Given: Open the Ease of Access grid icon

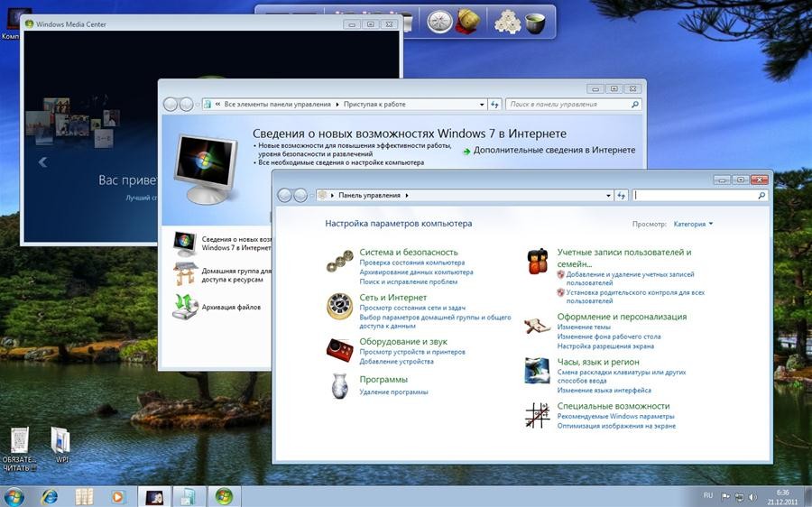Looking at the screenshot, I should (537, 415).
